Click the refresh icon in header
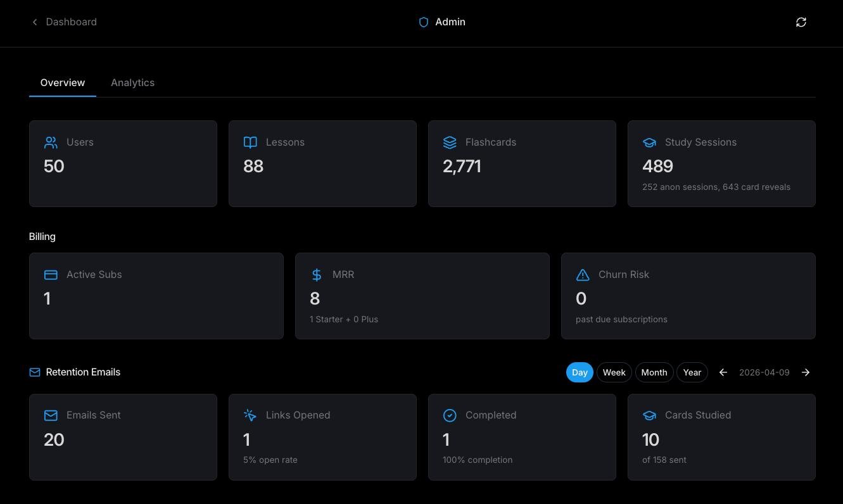843x504 pixels. coord(801,22)
